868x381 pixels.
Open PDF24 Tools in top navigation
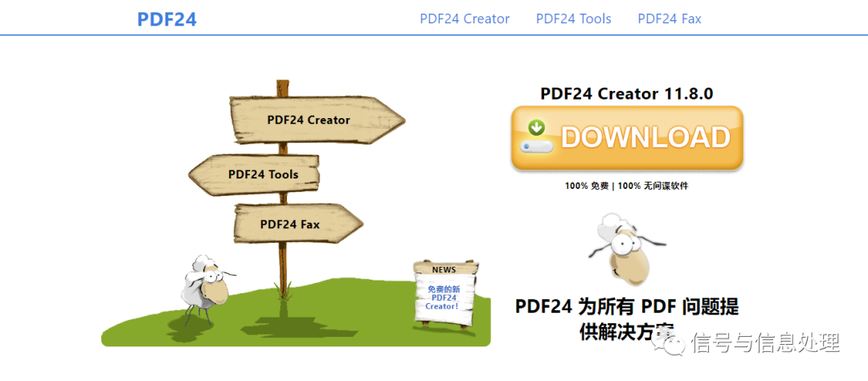coord(574,18)
